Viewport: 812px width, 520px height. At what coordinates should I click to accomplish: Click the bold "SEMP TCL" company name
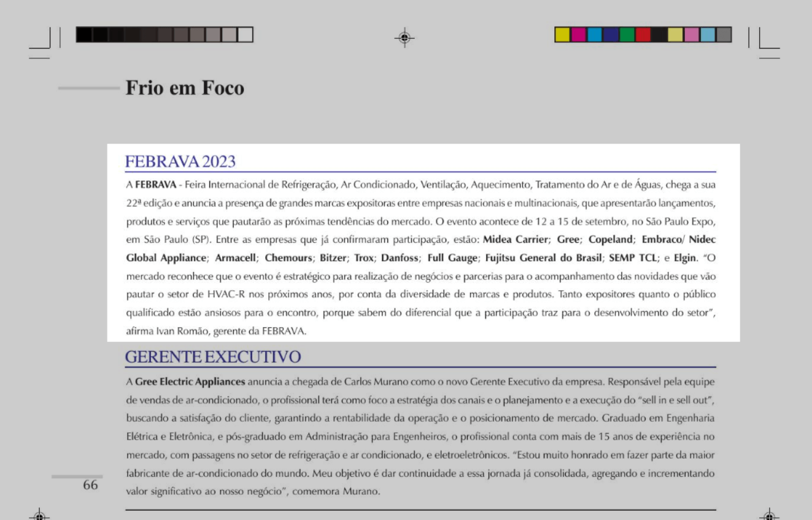633,258
